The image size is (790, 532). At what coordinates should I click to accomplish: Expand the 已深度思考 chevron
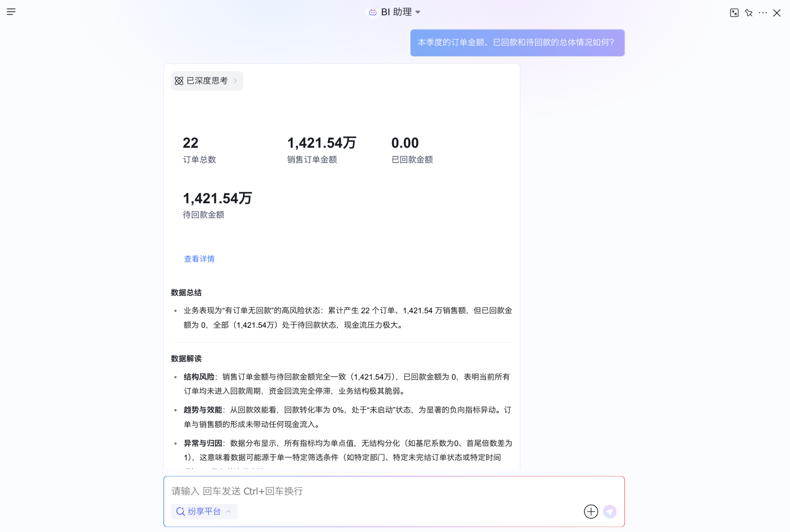click(235, 81)
